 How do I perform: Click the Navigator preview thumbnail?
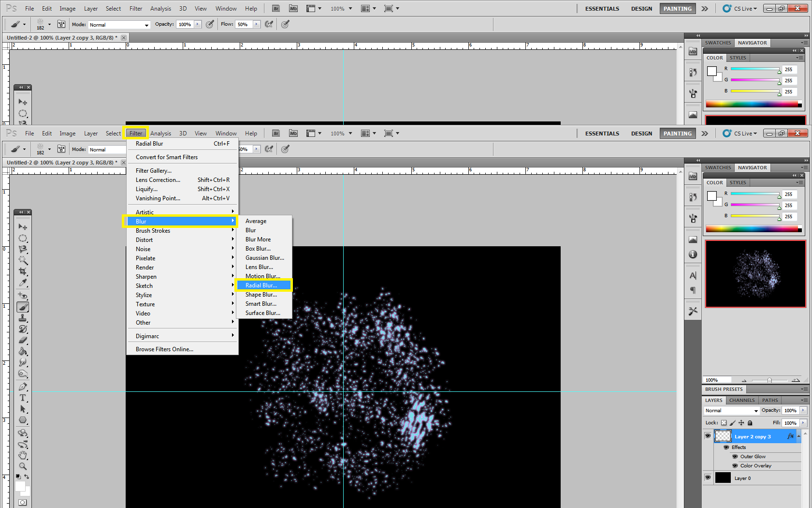click(x=755, y=274)
